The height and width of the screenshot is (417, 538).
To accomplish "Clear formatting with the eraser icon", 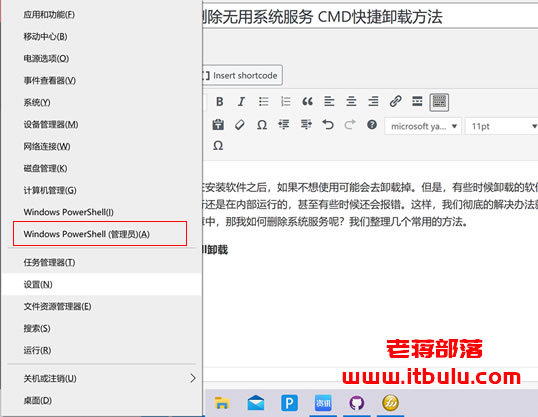I will 240,125.
